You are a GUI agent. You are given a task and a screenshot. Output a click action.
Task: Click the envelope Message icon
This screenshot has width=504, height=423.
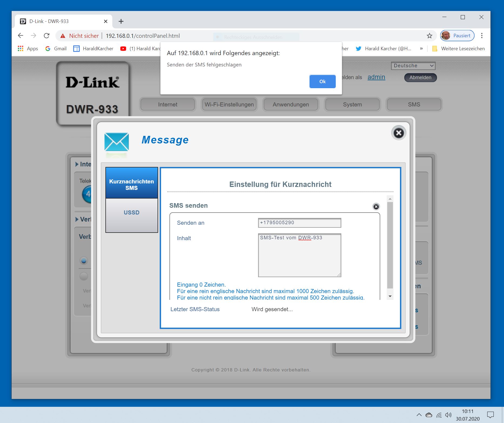click(x=116, y=142)
